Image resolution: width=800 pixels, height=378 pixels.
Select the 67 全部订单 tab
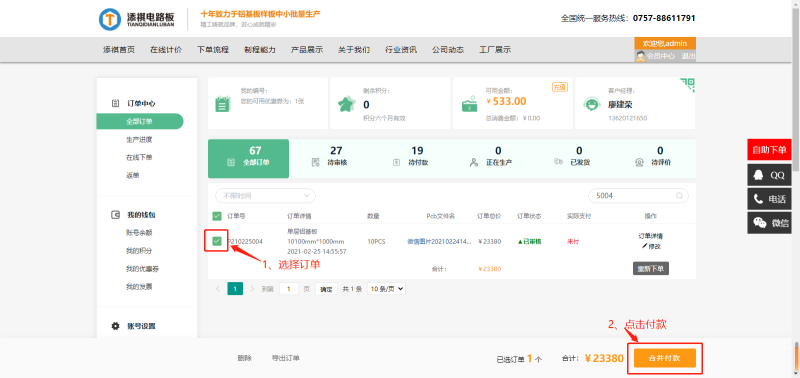click(x=248, y=159)
